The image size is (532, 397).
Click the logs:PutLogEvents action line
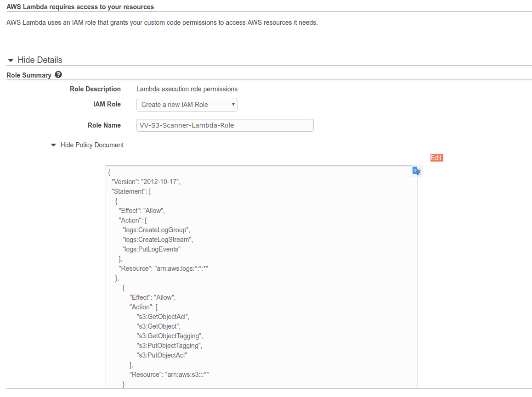click(152, 249)
